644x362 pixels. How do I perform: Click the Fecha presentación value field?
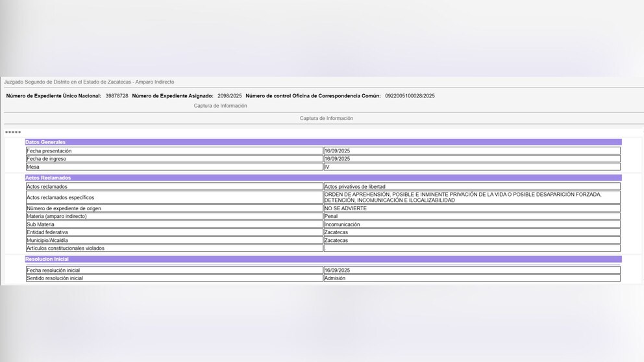[x=471, y=151]
